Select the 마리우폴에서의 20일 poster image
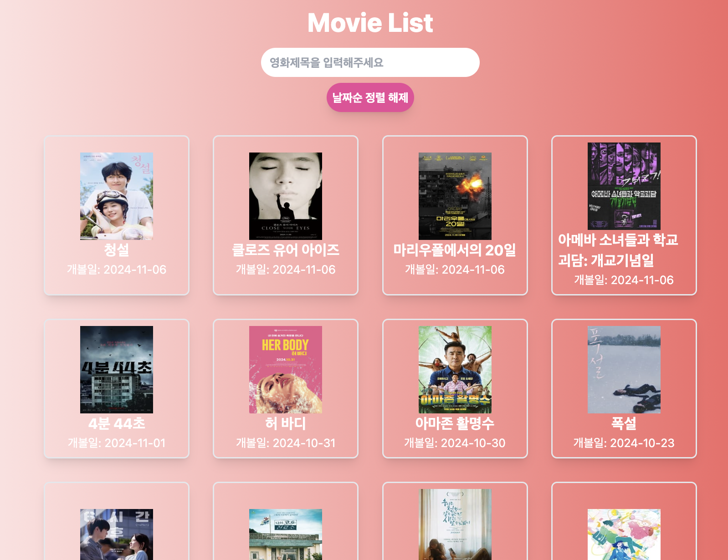The image size is (728, 560). pos(455,196)
